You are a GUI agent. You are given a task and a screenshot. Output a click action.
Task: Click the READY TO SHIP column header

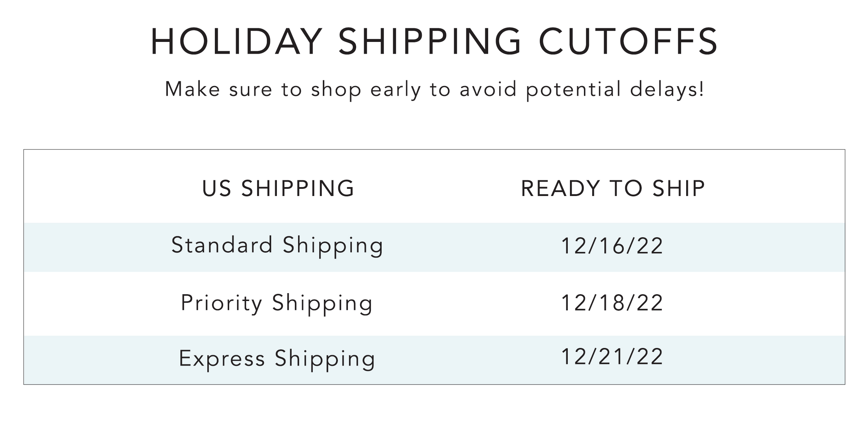point(613,188)
